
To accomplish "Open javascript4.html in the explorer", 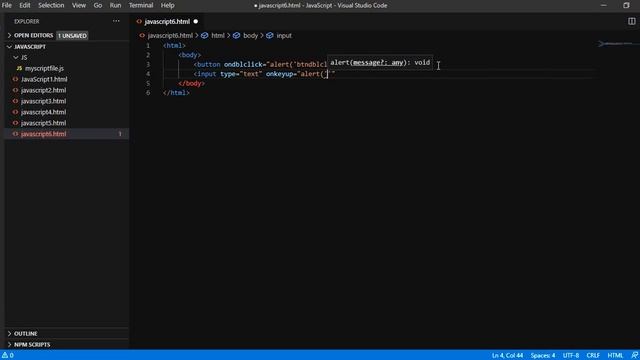I will pyautogui.click(x=43, y=112).
